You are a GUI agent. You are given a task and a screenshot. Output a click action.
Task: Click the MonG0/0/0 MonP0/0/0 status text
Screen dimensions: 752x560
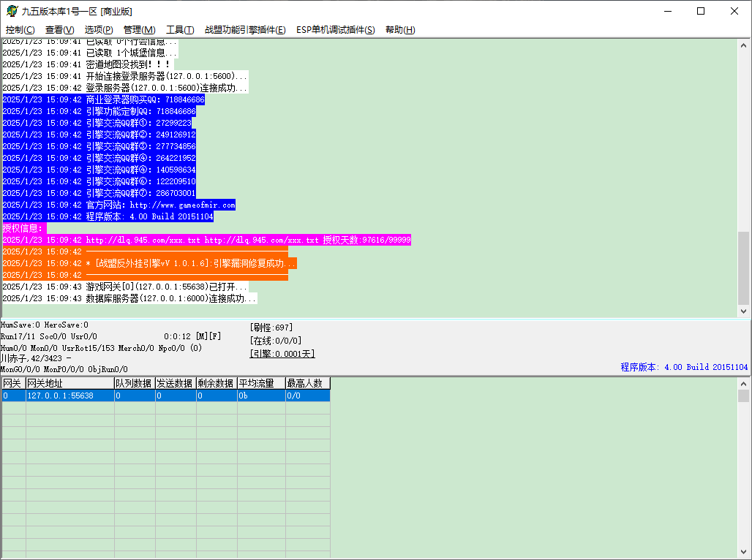pyautogui.click(x=64, y=369)
